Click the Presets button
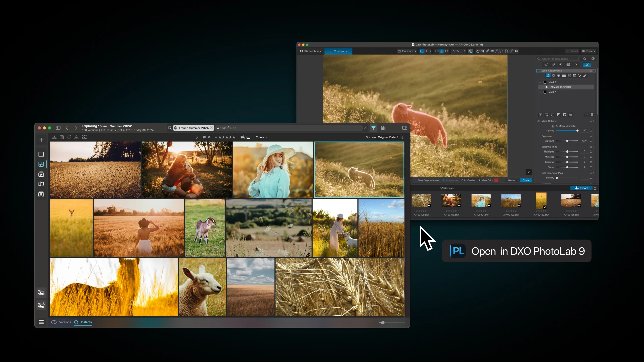This screenshot has height=362, width=644. [588, 51]
